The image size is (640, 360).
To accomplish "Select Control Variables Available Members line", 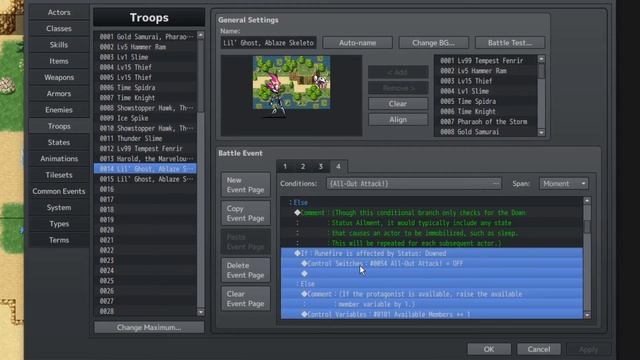I will coord(432,314).
